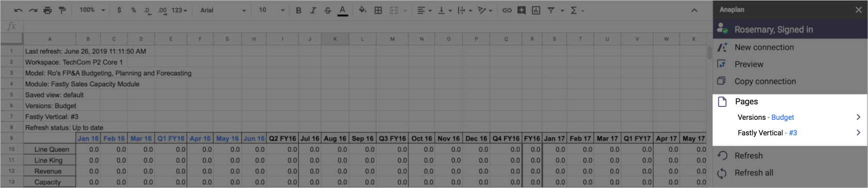The width and height of the screenshot is (868, 188).
Task: Click Refresh all in Anaplan panel
Action: [790, 173]
